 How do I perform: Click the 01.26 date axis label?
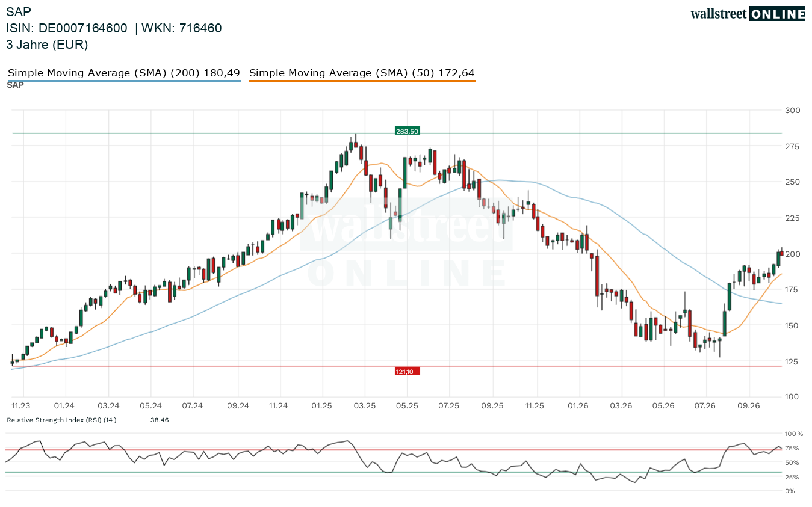pyautogui.click(x=578, y=406)
